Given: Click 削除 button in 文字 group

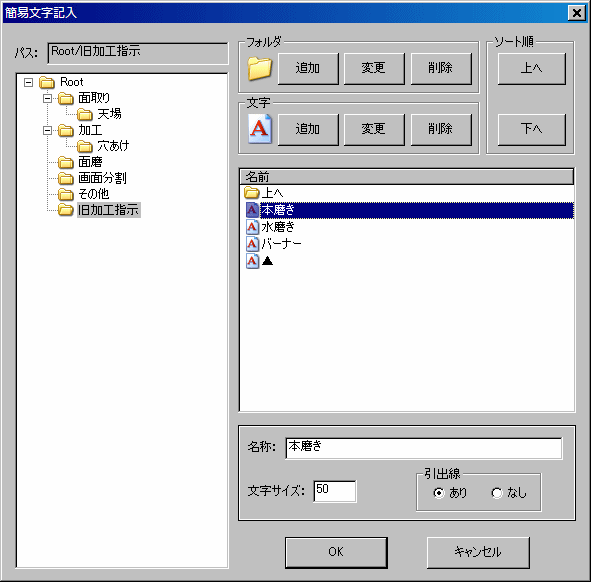Looking at the screenshot, I should (x=441, y=129).
